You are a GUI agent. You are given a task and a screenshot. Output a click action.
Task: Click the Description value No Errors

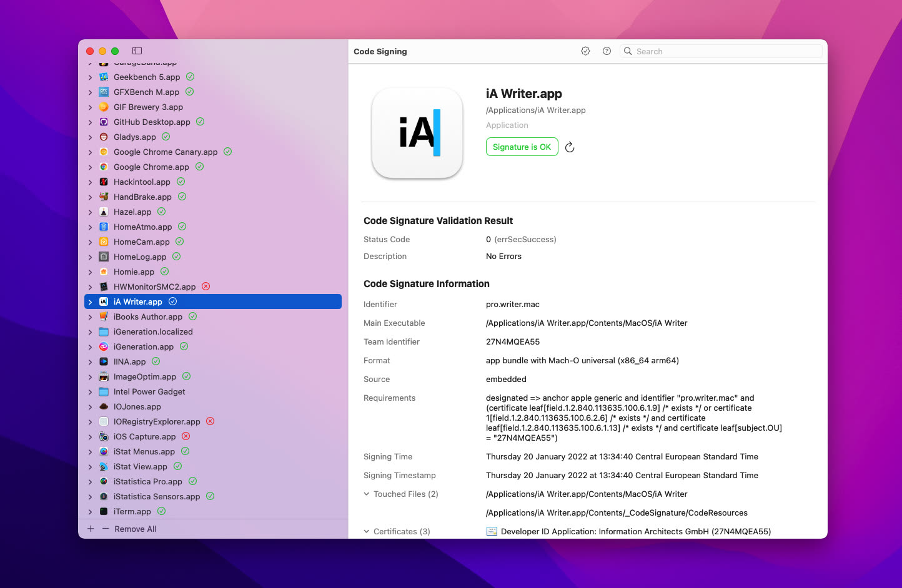[503, 256]
